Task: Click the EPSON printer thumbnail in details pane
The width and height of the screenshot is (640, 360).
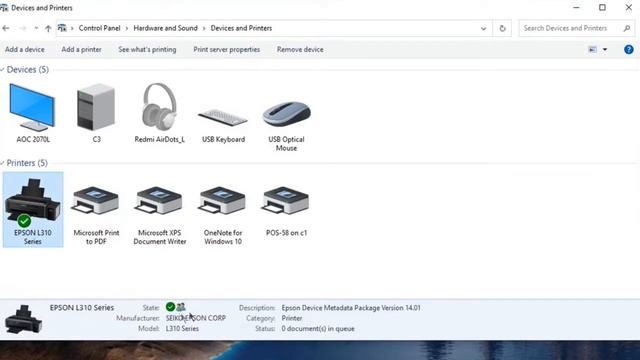Action: coord(23,320)
